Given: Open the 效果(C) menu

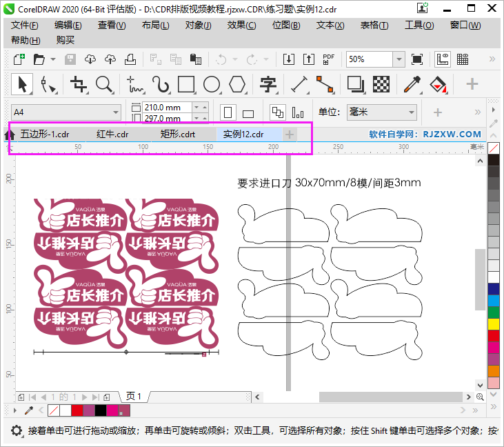Looking at the screenshot, I should click(x=241, y=26).
